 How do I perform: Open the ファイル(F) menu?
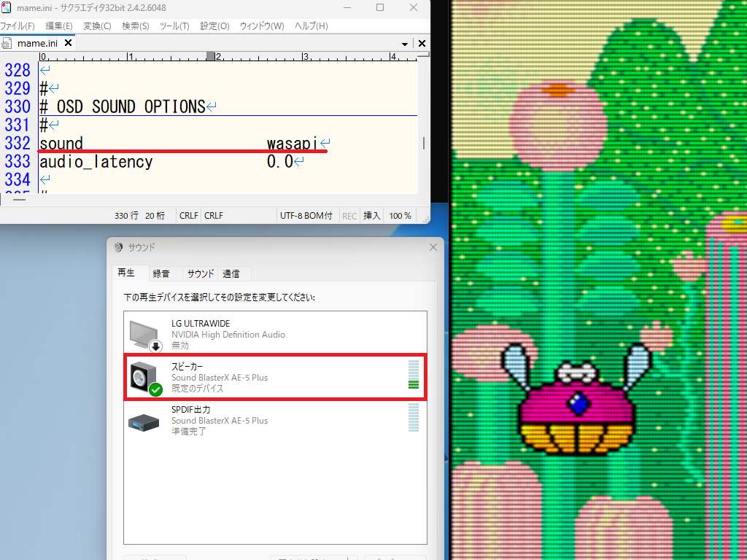pyautogui.click(x=18, y=26)
